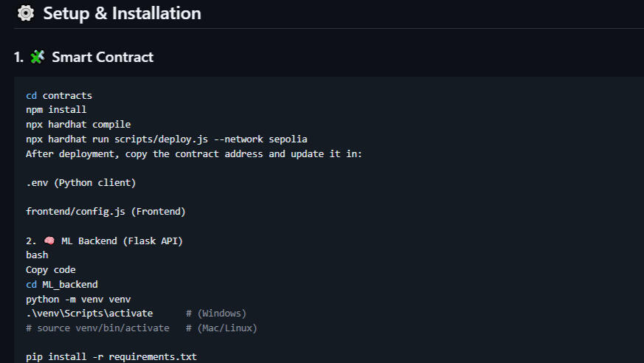
Task: Click the 'npm install' command line
Action: point(56,110)
